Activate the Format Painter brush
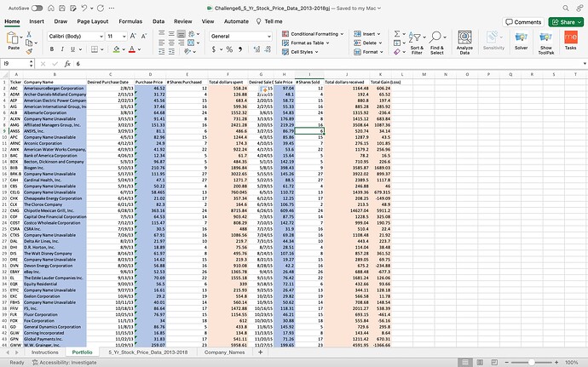Viewport: 588px width, 367px height. 29,51
